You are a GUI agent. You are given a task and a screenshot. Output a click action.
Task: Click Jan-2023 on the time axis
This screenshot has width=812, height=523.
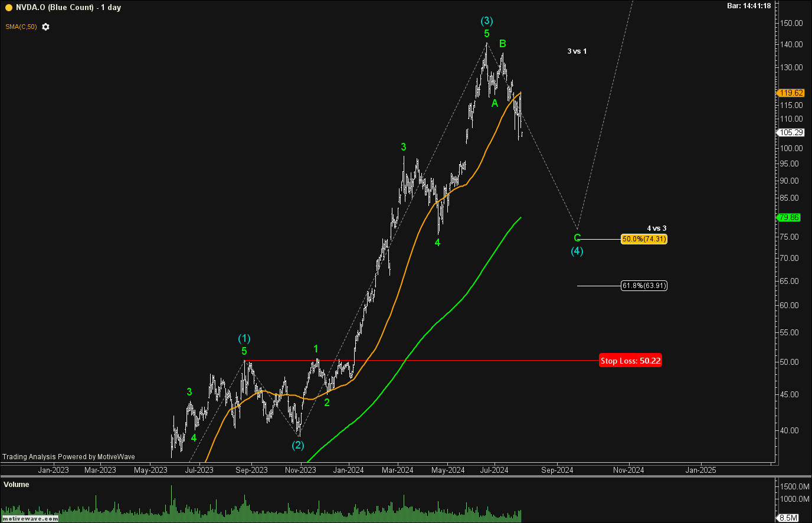pyautogui.click(x=53, y=470)
